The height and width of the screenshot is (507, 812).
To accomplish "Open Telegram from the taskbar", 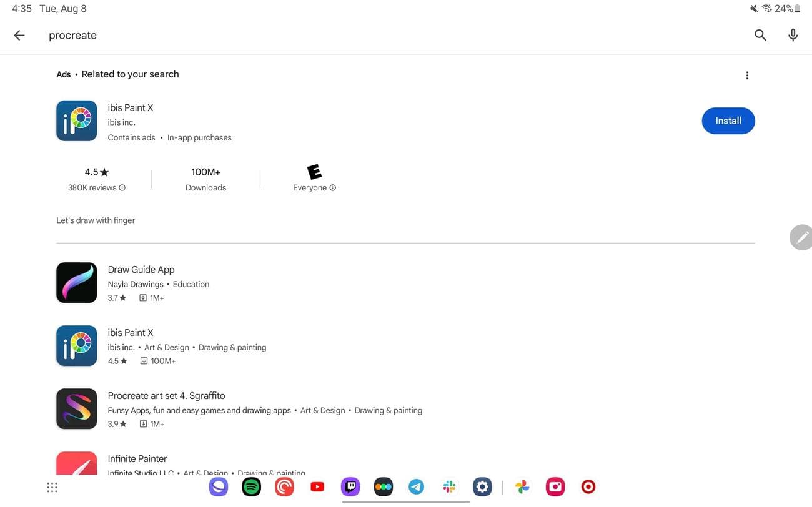I will pos(416,487).
